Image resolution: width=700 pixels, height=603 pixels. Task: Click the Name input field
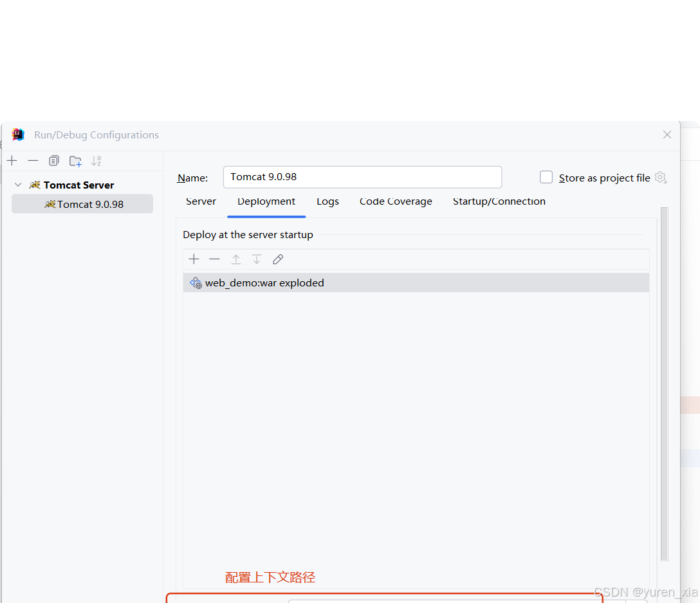point(362,178)
